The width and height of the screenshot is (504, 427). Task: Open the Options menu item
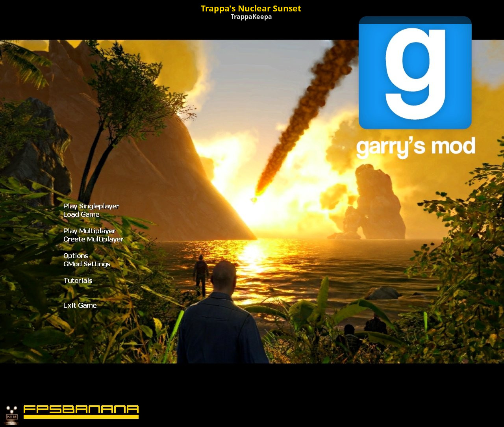pos(76,256)
